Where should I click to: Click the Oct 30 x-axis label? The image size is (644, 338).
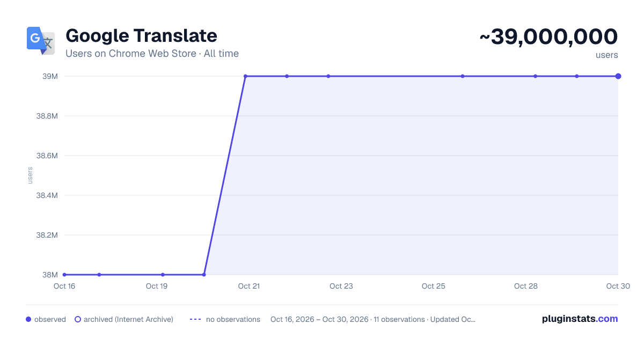pyautogui.click(x=618, y=286)
